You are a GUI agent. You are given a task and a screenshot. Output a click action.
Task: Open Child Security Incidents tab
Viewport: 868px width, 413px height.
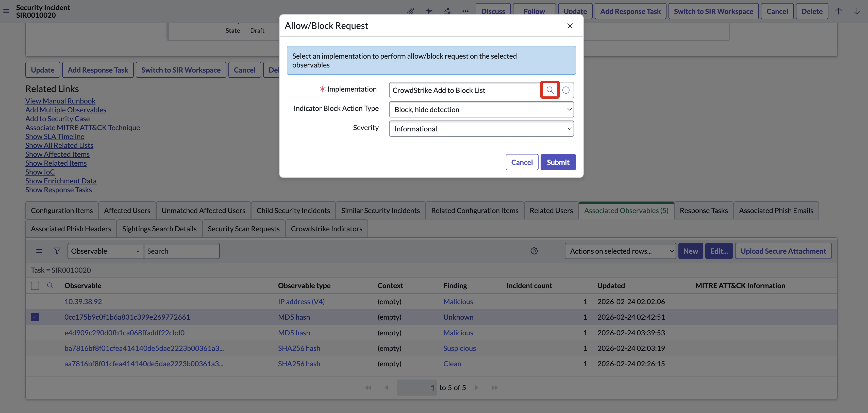[293, 211]
